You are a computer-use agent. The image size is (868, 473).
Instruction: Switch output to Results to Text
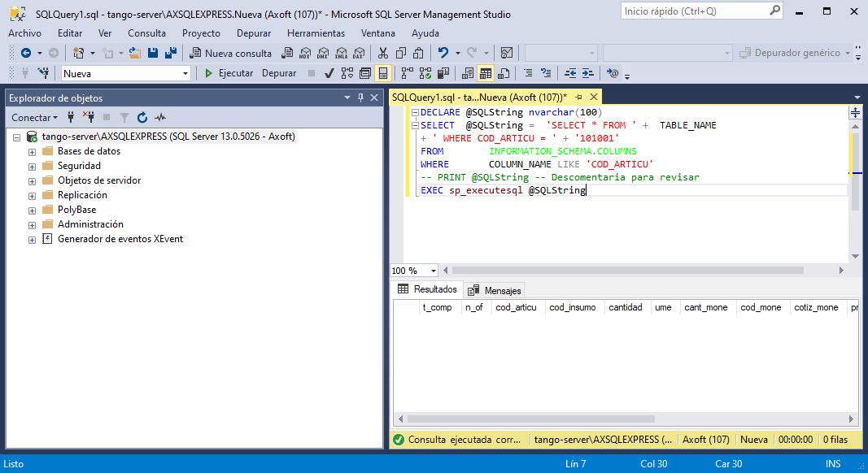pyautogui.click(x=468, y=73)
